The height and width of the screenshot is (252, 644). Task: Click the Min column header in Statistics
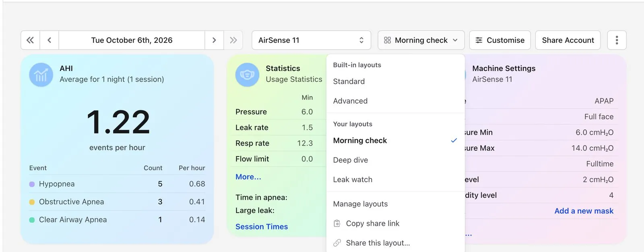point(307,98)
